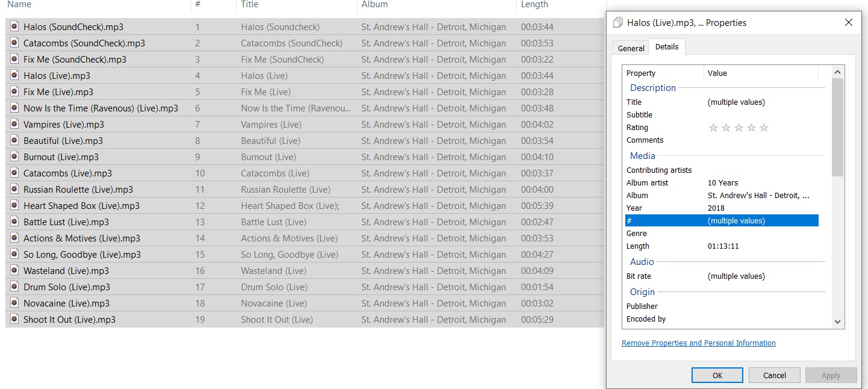The width and height of the screenshot is (868, 389).
Task: Click the Halos (SoundCheck).mp3 file icon
Action: (15, 26)
